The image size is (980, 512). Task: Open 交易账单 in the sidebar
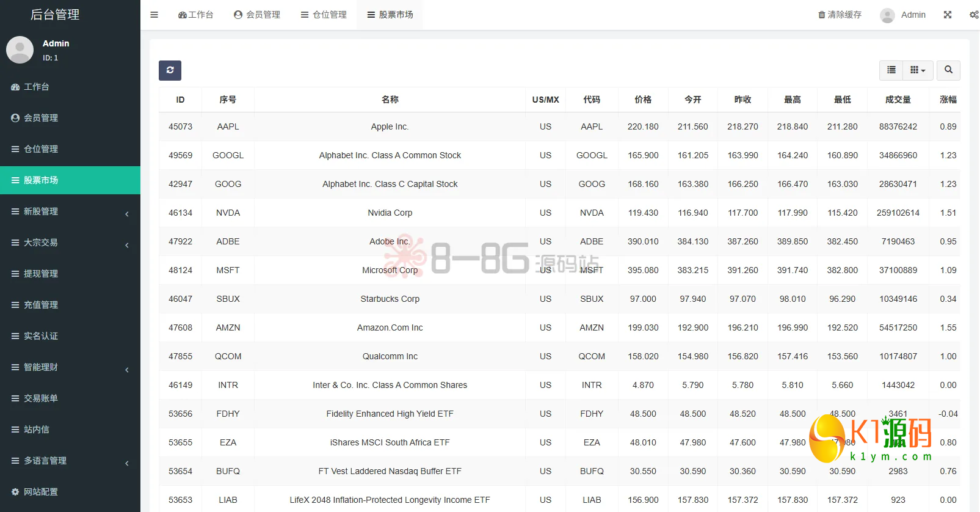tap(70, 398)
